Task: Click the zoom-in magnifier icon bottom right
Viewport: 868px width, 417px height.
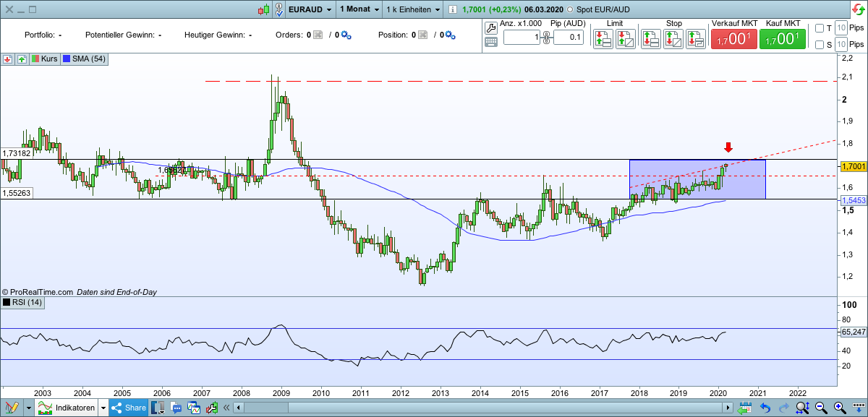Action: 838,407
